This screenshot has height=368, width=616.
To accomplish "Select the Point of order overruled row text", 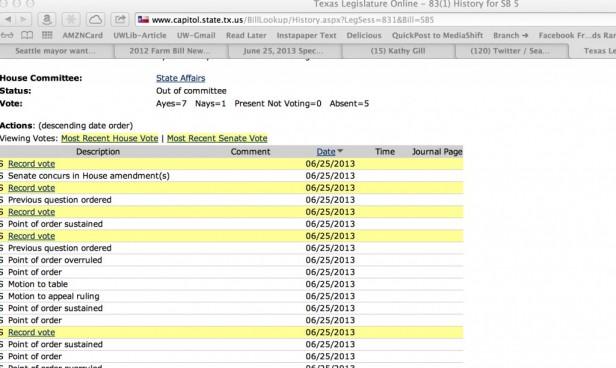I will coord(55,260).
